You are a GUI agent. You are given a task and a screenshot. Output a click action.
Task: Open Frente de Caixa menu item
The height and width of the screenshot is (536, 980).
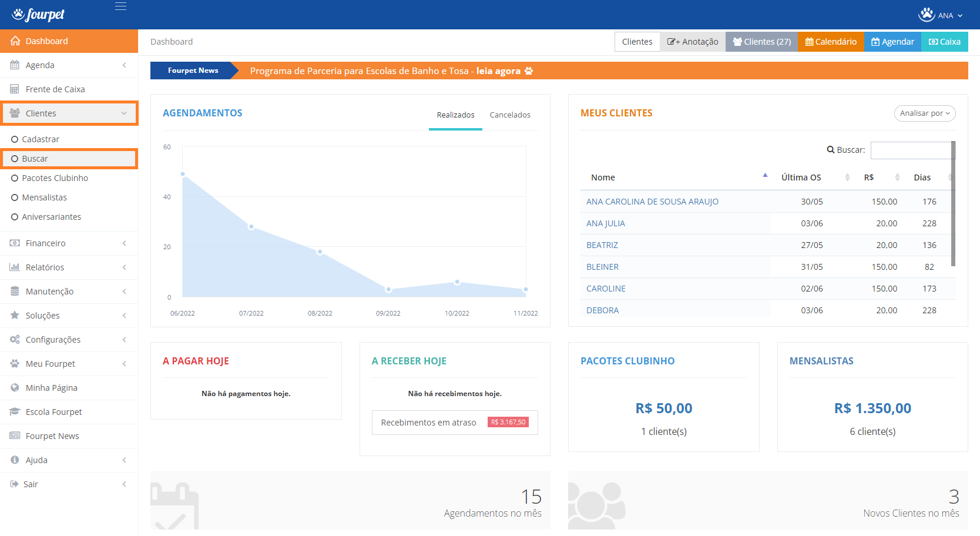pos(69,89)
